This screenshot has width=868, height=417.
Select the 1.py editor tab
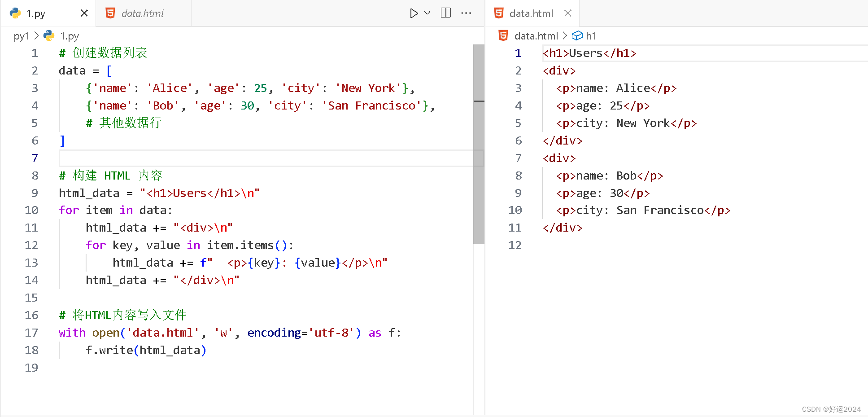tap(35, 13)
